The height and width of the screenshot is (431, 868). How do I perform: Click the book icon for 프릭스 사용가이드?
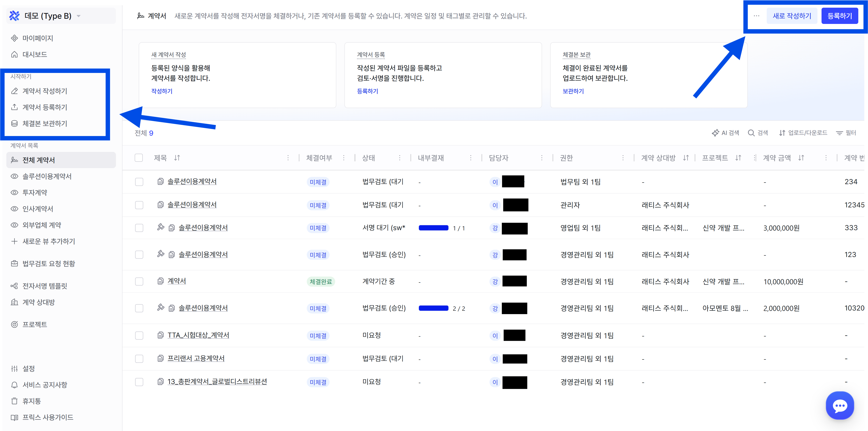pos(14,417)
